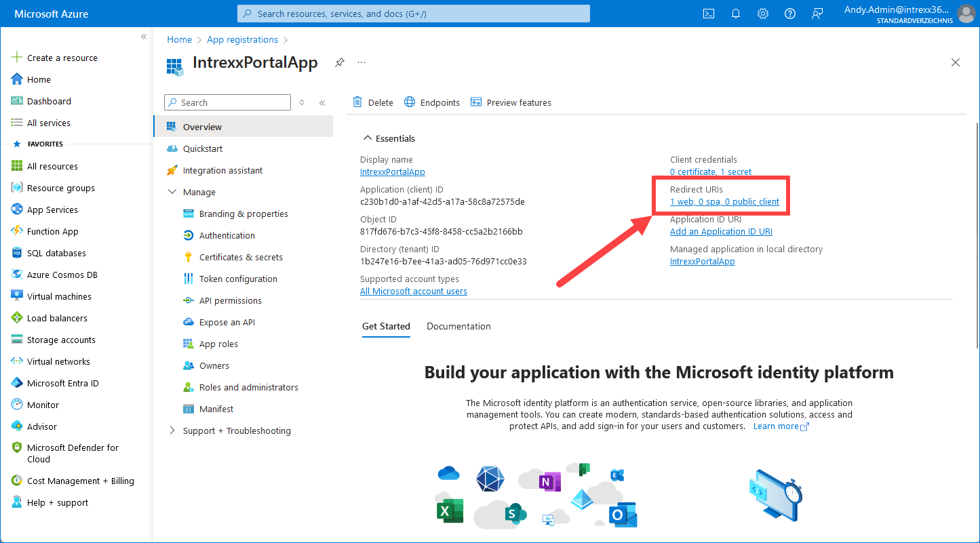980x543 pixels.
Task: Collapse the resource menu with double chevron
Action: pos(322,103)
